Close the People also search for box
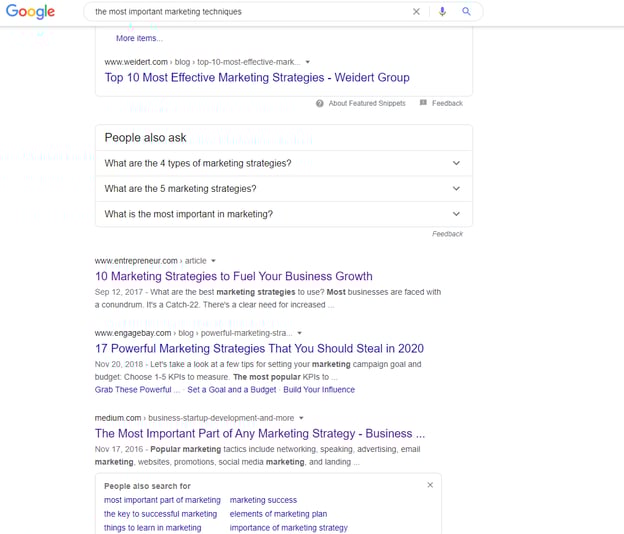The height and width of the screenshot is (534, 624). [x=430, y=485]
